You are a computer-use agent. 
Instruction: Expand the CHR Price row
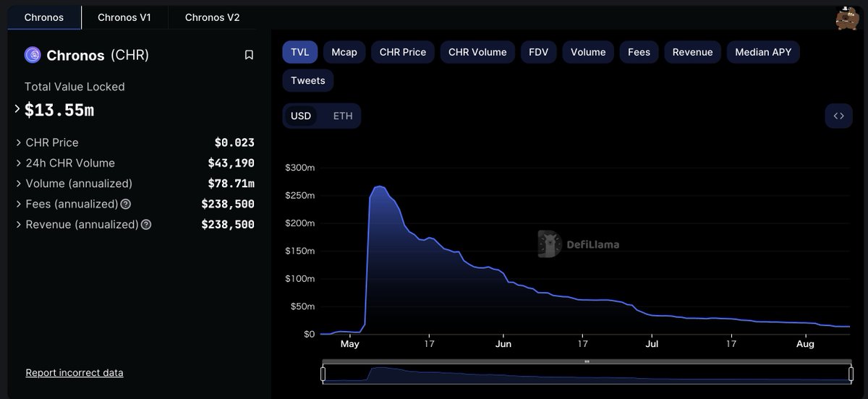click(x=19, y=142)
